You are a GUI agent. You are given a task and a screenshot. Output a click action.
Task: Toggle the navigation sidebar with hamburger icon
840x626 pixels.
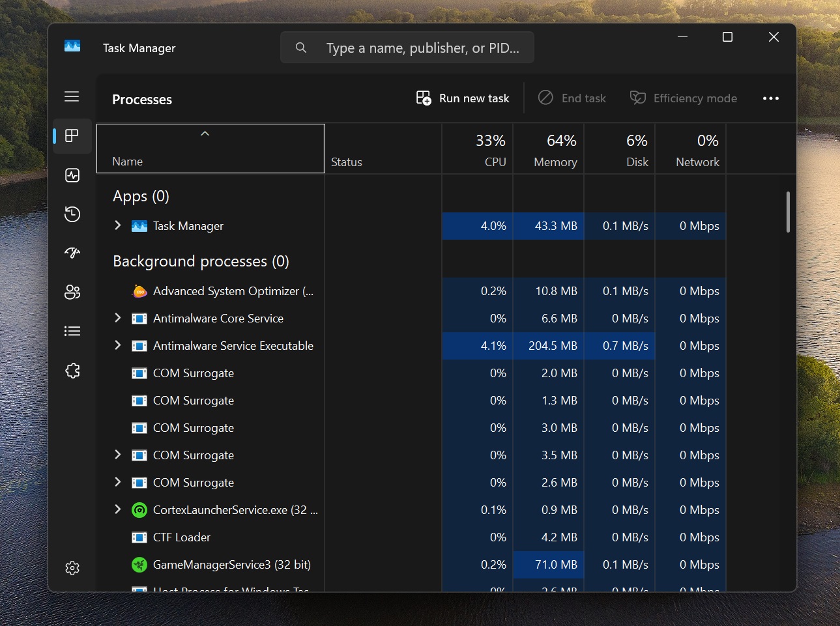[72, 96]
